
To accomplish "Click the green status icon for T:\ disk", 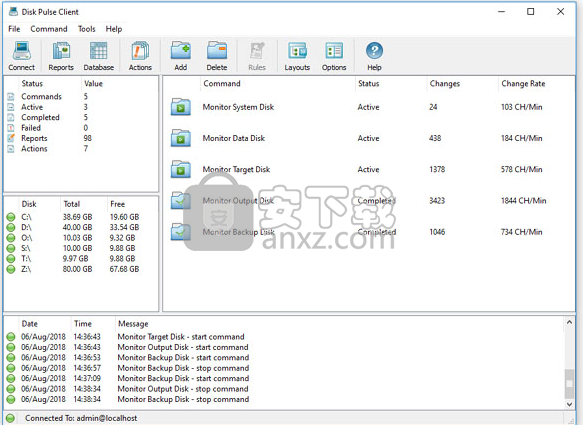I will 11,259.
